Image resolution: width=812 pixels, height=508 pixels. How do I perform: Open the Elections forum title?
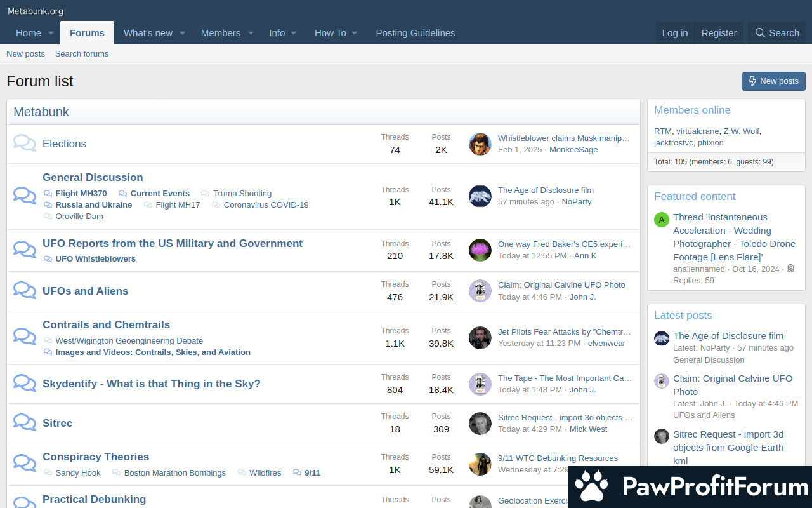point(64,144)
